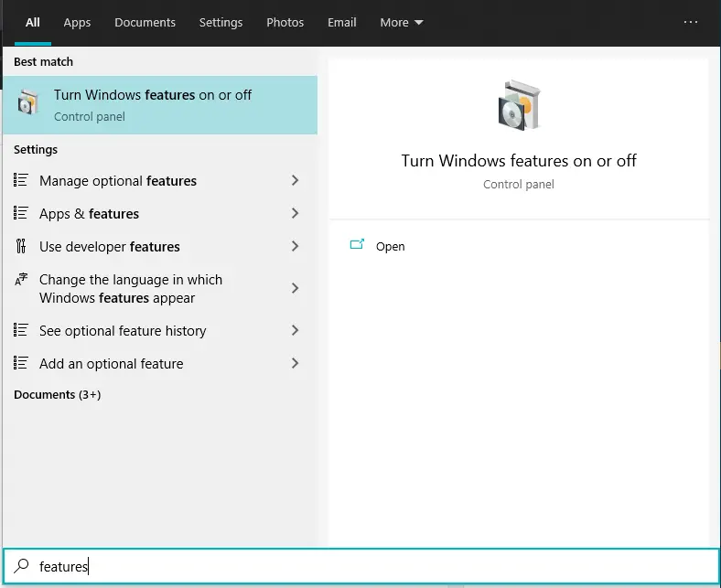Click the optional feature history icon
721x588 pixels.
[x=21, y=331]
